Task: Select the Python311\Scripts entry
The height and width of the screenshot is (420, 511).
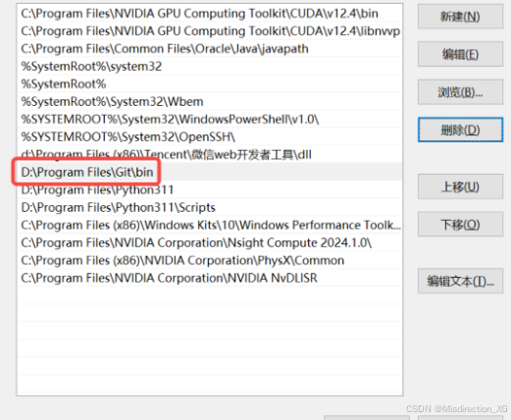Action: 210,207
